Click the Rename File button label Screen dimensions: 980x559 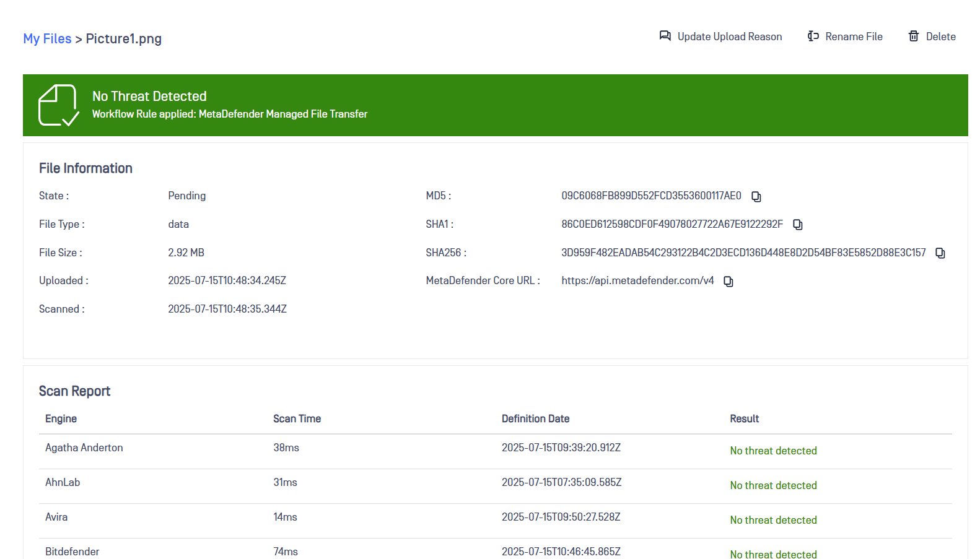(x=854, y=37)
